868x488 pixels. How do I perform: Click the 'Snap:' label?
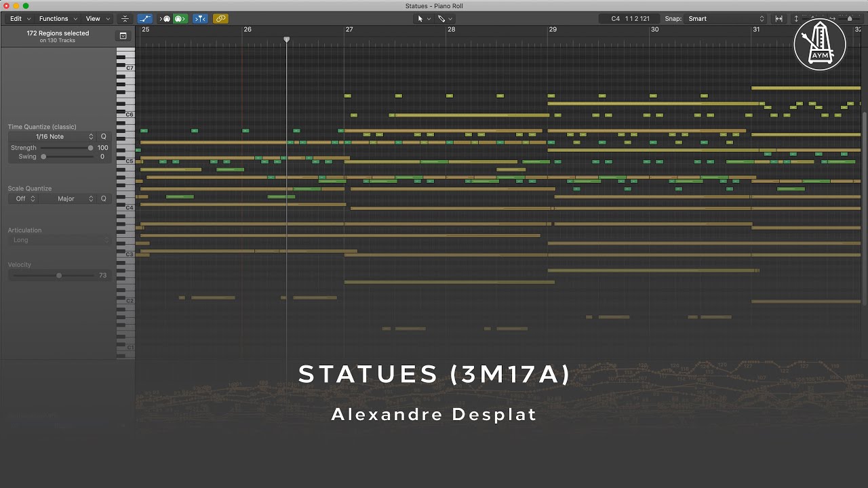[673, 19]
